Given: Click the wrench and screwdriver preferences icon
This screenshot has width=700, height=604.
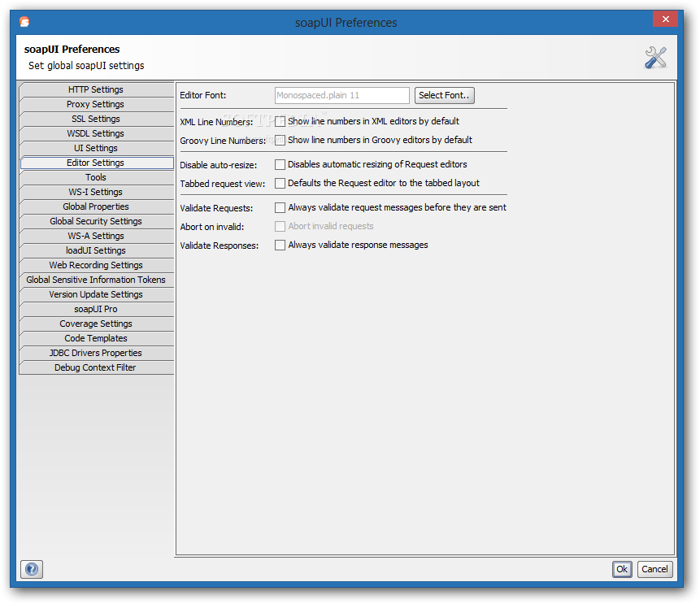Looking at the screenshot, I should pos(655,58).
